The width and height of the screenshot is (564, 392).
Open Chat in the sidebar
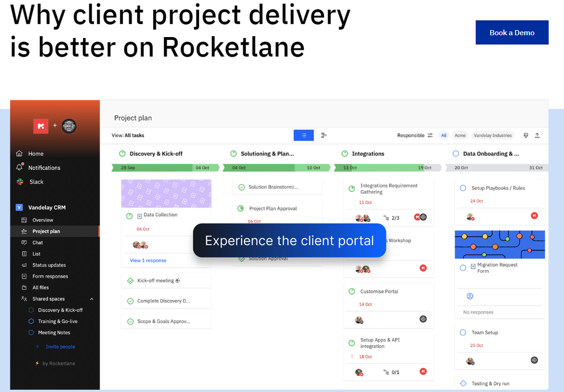tap(38, 242)
